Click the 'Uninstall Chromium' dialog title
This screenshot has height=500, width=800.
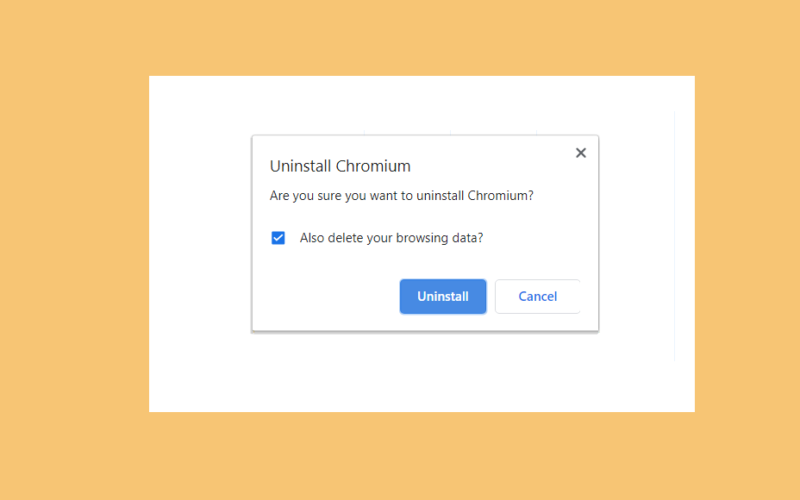(x=340, y=166)
